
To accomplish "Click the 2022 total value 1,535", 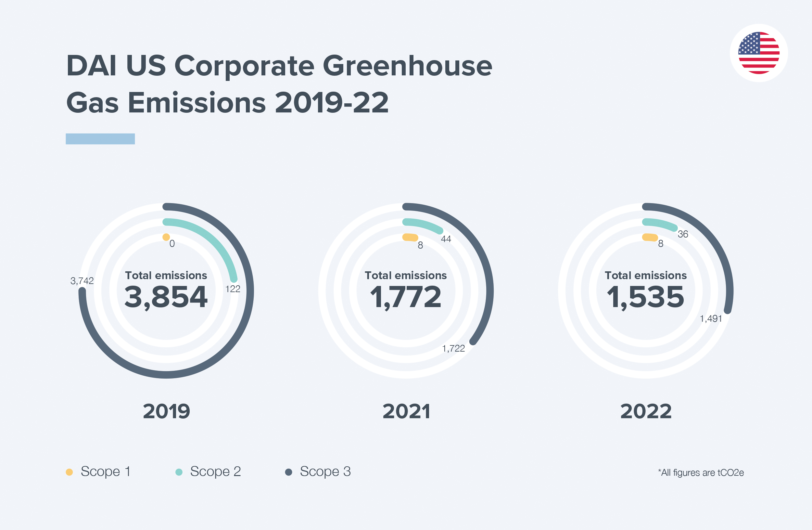I will (x=645, y=297).
